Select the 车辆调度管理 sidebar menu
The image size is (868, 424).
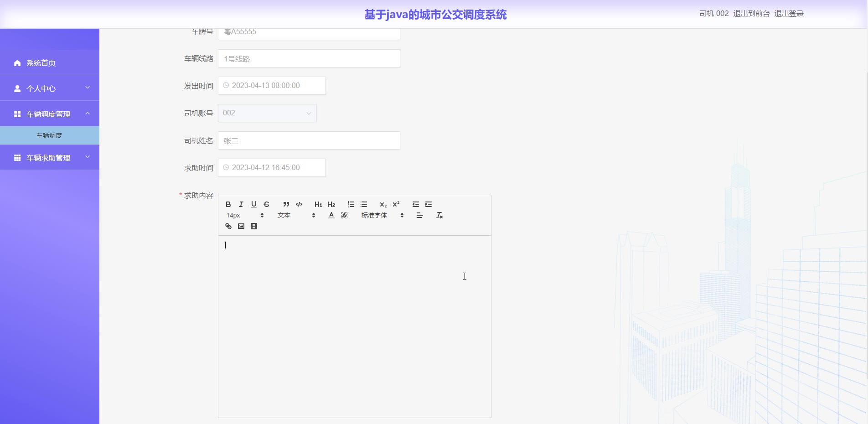click(50, 114)
